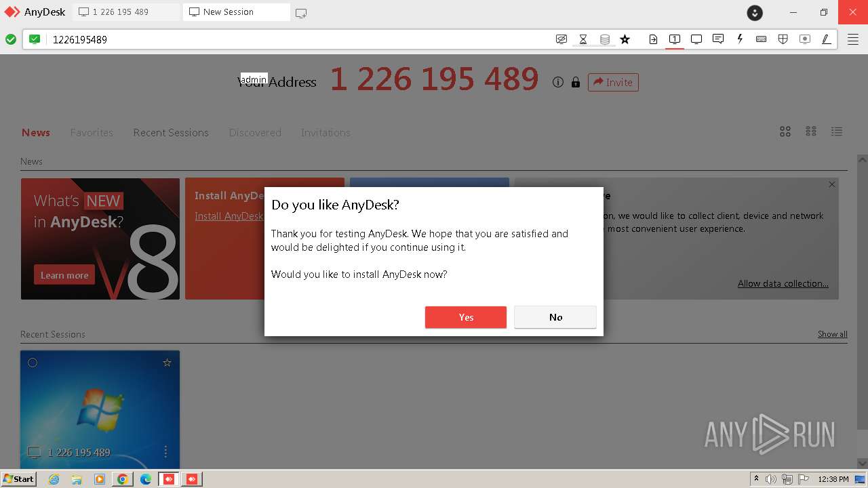
Task: Switch to large tiles view
Action: [x=785, y=131]
